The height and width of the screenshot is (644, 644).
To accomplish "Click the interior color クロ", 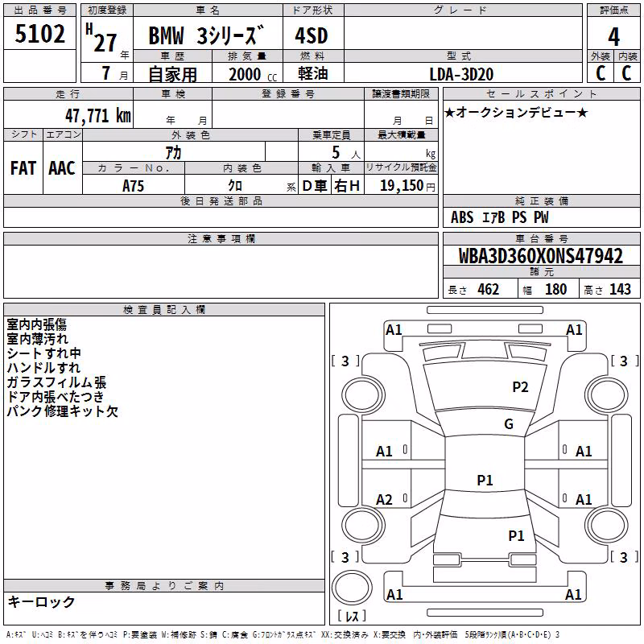I will coord(235,186).
